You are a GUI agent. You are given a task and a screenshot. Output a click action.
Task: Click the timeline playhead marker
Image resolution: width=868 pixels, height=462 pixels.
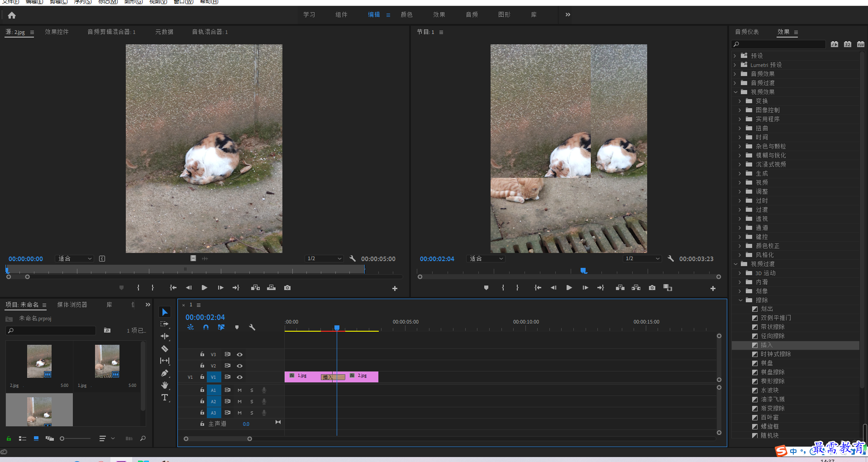coord(337,328)
